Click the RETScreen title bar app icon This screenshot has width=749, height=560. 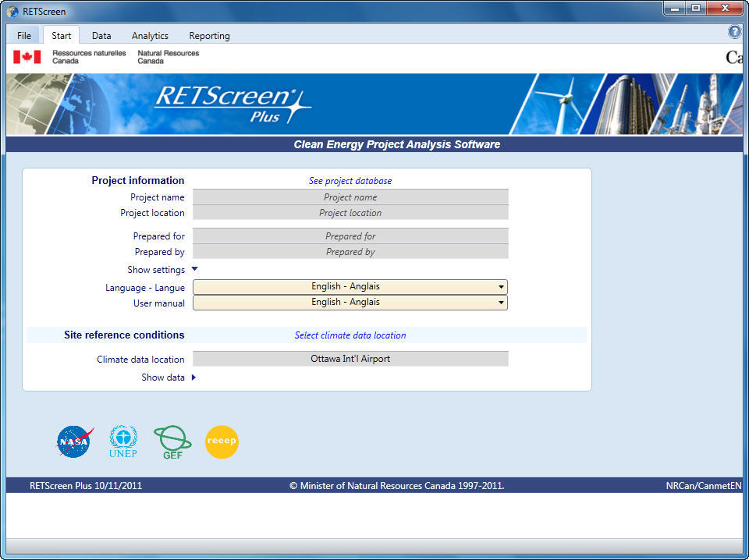pyautogui.click(x=13, y=11)
